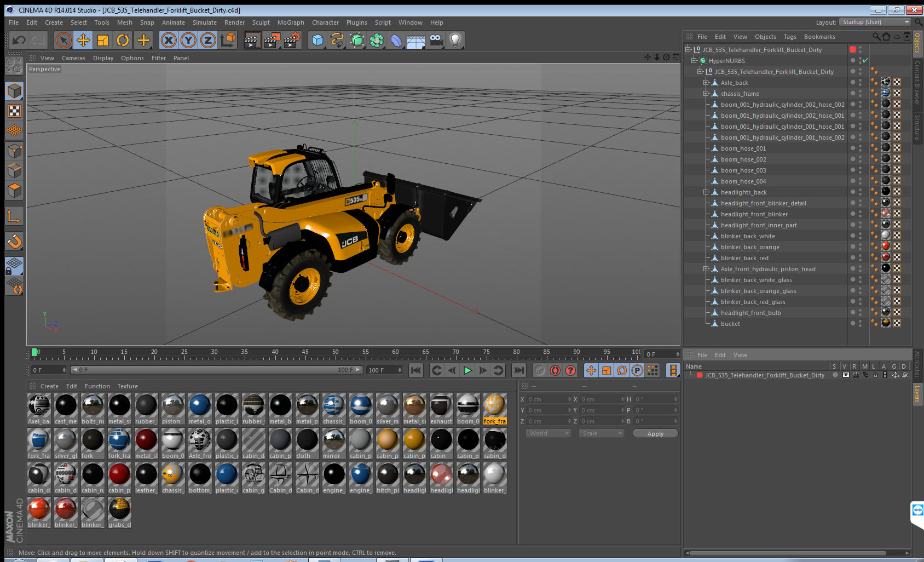Select the exhaust material swatch
Screen dimensions: 924x562
tap(441, 409)
